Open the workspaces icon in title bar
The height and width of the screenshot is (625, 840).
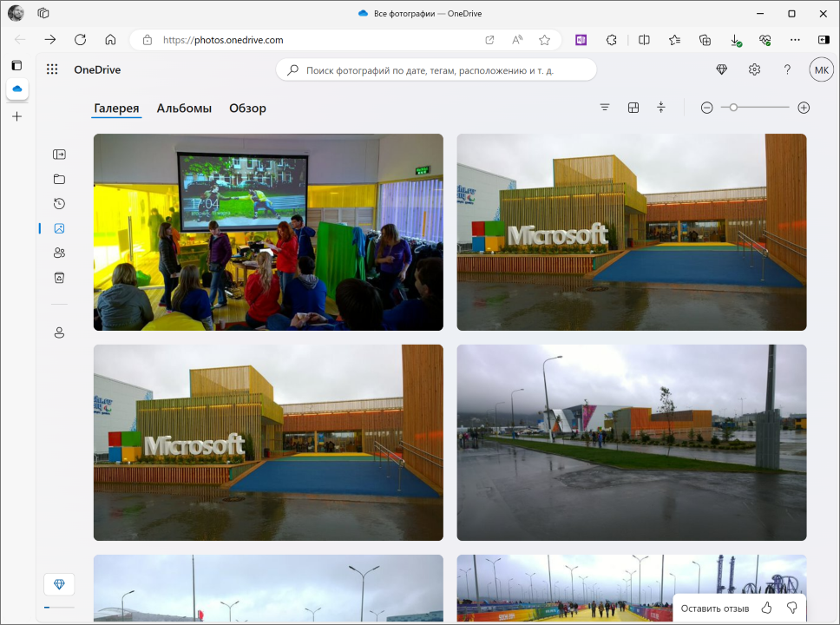coord(43,13)
